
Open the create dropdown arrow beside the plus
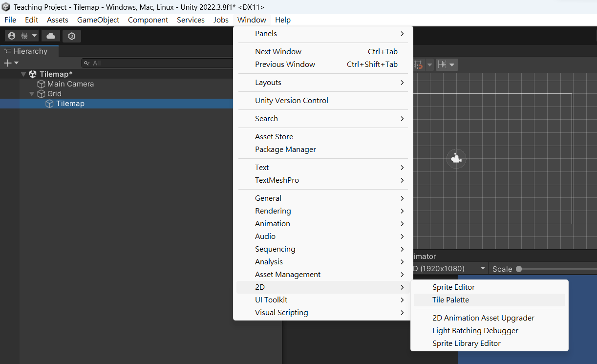pos(17,63)
